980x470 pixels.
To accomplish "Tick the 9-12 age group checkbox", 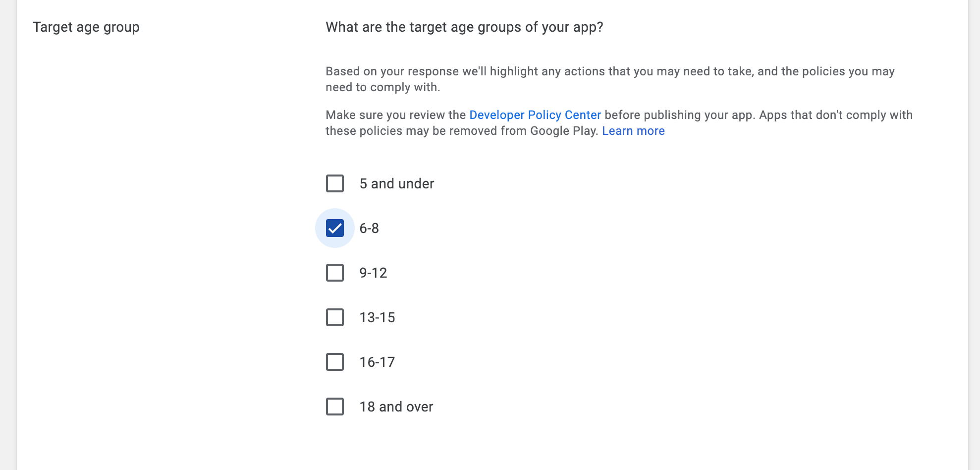I will pos(335,273).
